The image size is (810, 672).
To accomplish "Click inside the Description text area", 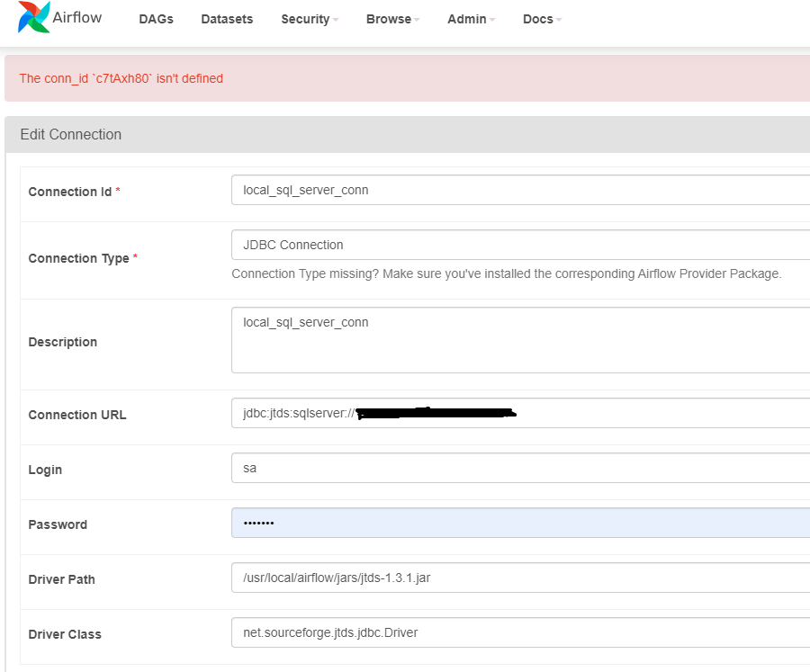I will pyautogui.click(x=520, y=340).
